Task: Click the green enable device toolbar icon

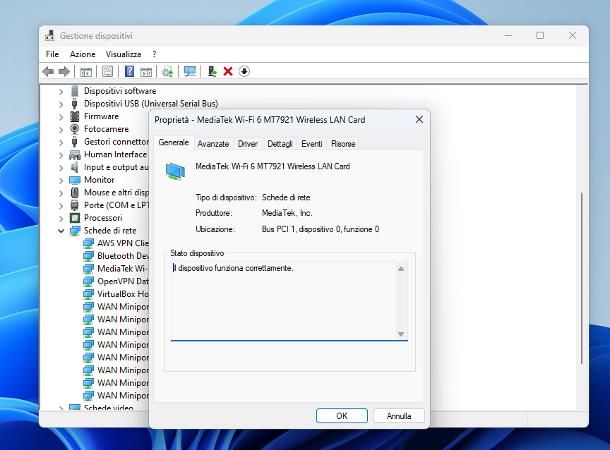Action: 212,72
